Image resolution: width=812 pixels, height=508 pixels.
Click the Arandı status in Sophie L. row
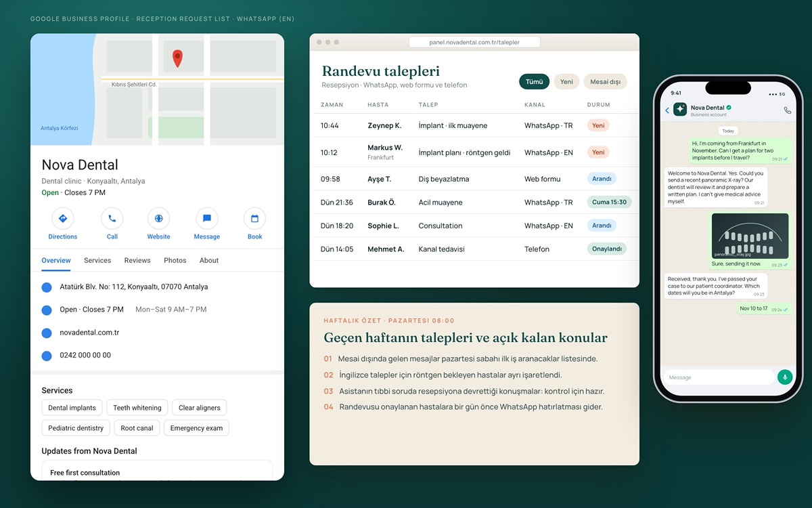point(602,226)
